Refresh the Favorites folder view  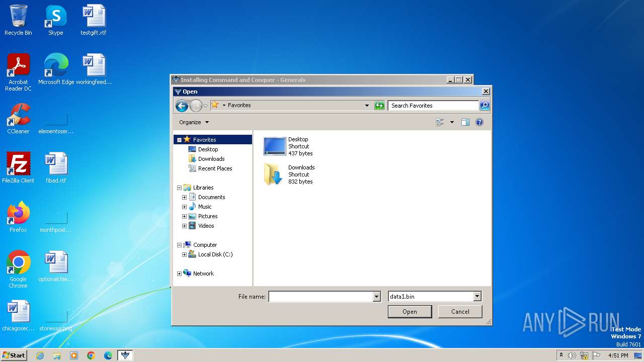coord(379,106)
